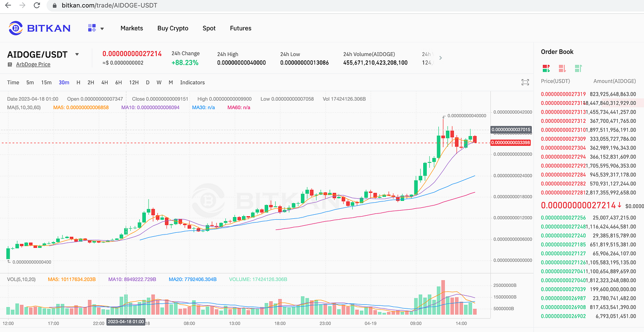
Task: Select ask price 0.00000000027294 in order book
Action: pos(563,156)
